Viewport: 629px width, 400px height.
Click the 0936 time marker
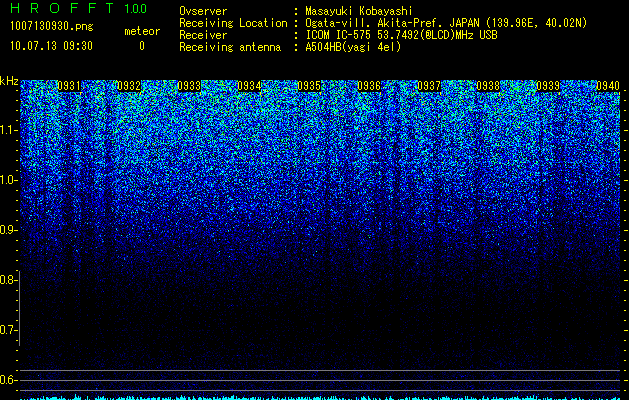pos(369,86)
